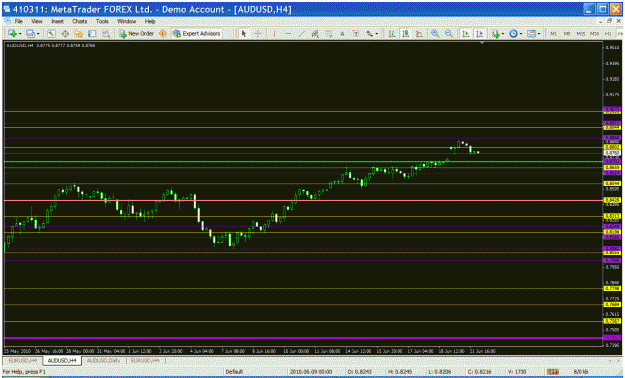Click the Draw Arrows tool icon
625x378 pixels.
369,34
